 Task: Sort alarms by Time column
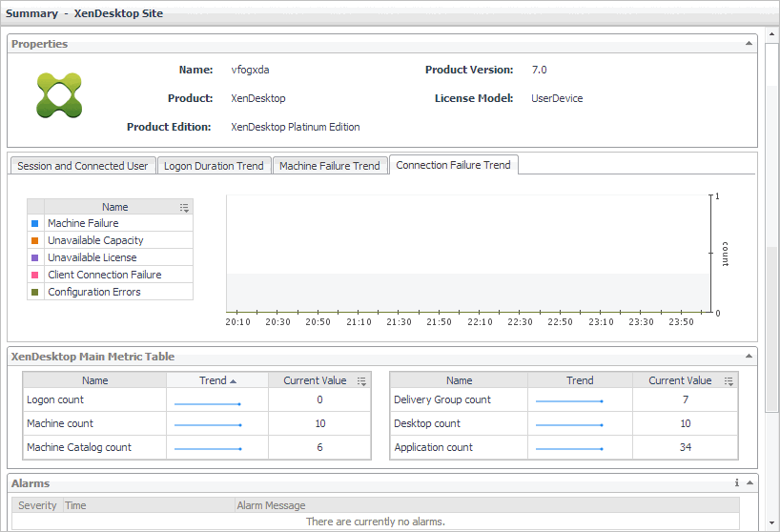149,505
